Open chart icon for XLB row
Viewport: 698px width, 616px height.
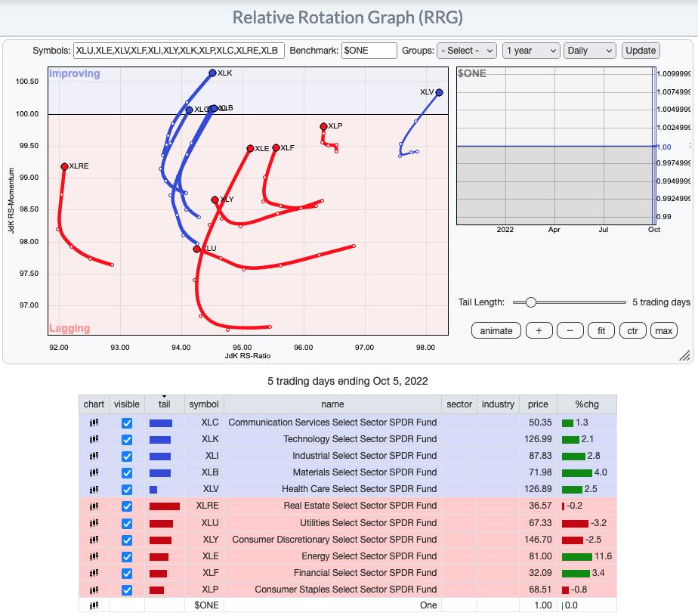pos(94,472)
